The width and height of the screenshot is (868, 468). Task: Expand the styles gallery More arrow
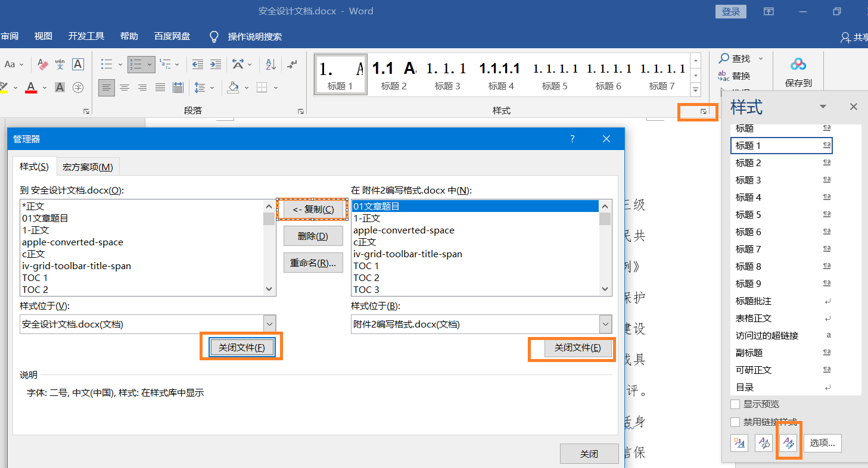pyautogui.click(x=695, y=90)
